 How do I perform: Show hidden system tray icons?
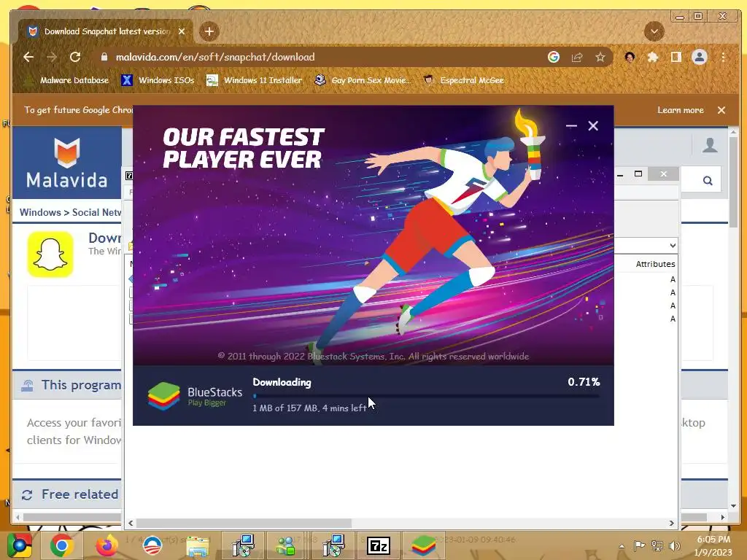pyautogui.click(x=622, y=545)
